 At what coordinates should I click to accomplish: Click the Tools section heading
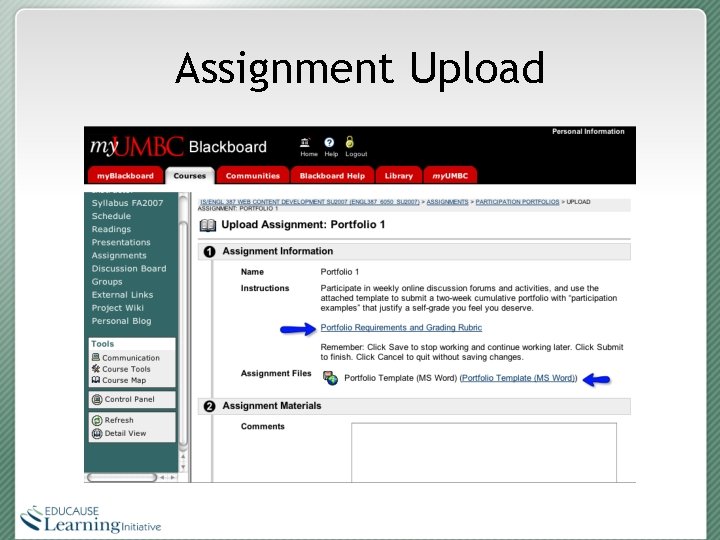(x=102, y=344)
